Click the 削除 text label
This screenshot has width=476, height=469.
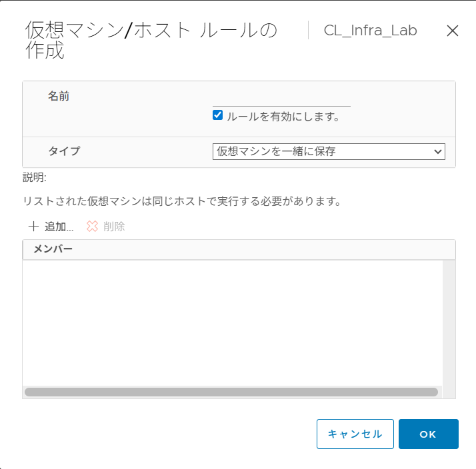click(114, 227)
